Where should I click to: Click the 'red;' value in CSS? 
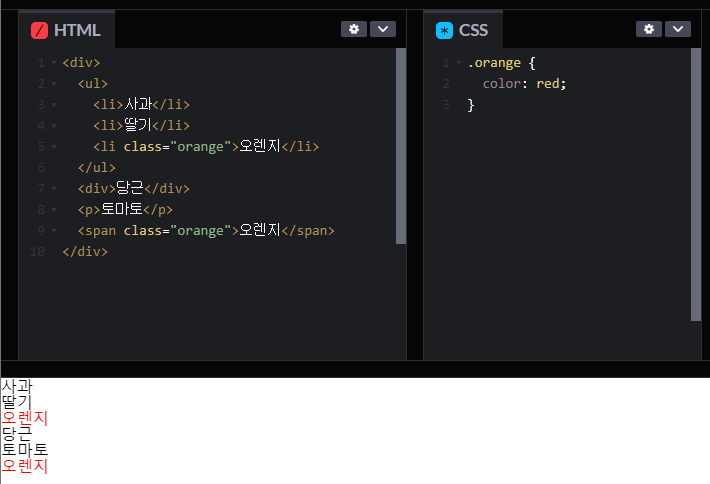point(551,84)
